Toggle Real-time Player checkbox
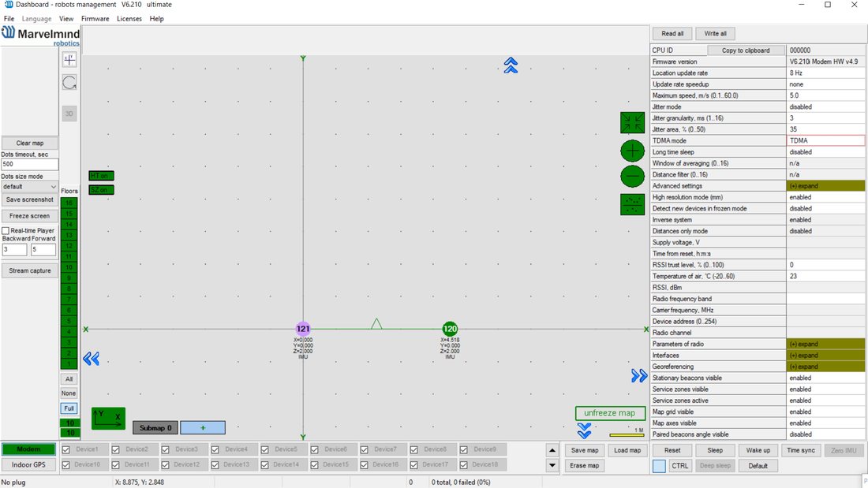 click(6, 231)
